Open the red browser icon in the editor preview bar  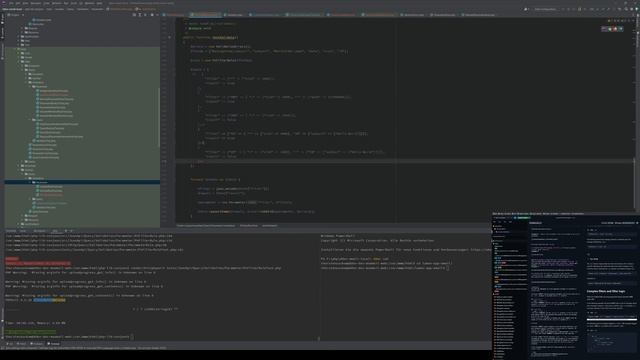coord(615,29)
